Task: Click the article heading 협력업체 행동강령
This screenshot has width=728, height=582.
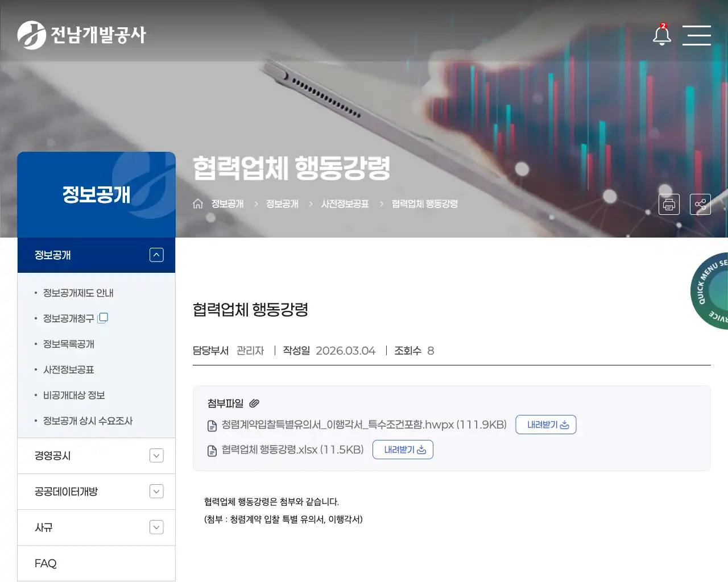Action: [x=250, y=309]
